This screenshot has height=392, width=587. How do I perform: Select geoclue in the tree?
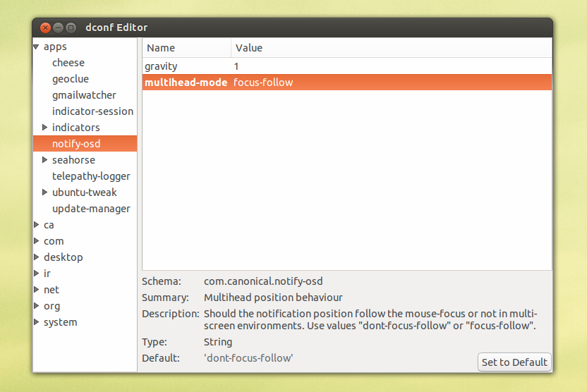coord(71,79)
